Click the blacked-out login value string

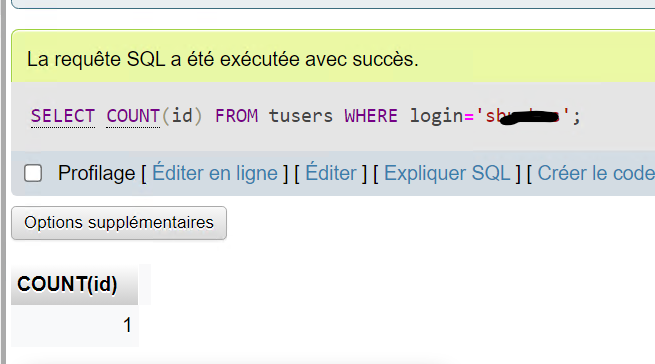(527, 116)
